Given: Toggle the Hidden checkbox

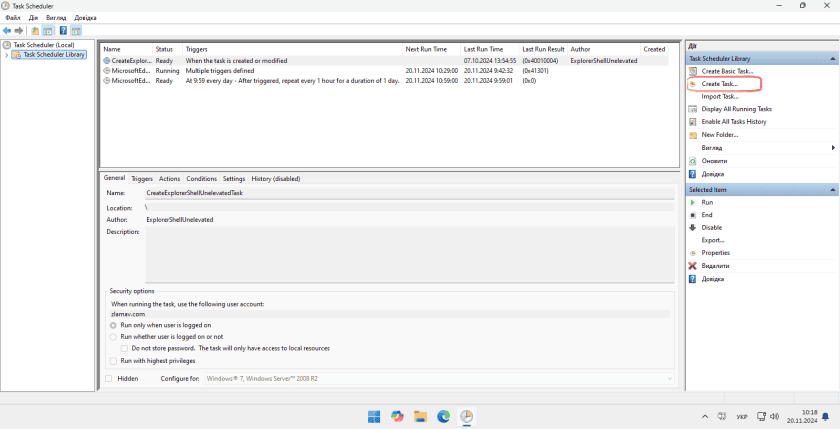Looking at the screenshot, I should [x=109, y=379].
